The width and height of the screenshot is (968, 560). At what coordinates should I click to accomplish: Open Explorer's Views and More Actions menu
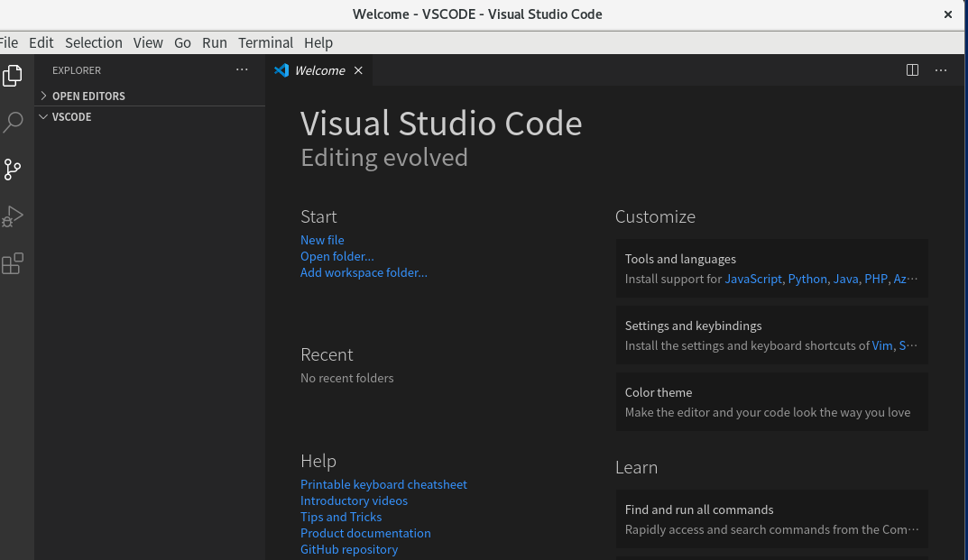(x=242, y=70)
